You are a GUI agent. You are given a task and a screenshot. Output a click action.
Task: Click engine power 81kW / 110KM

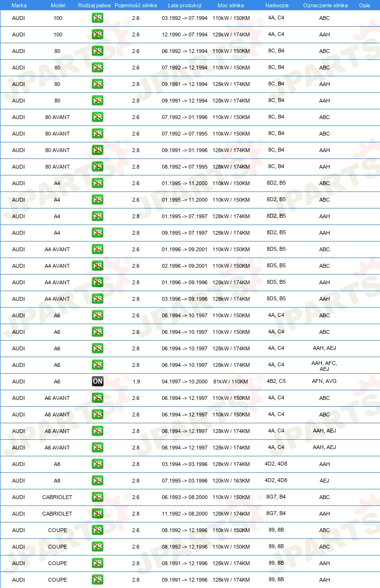(x=231, y=381)
